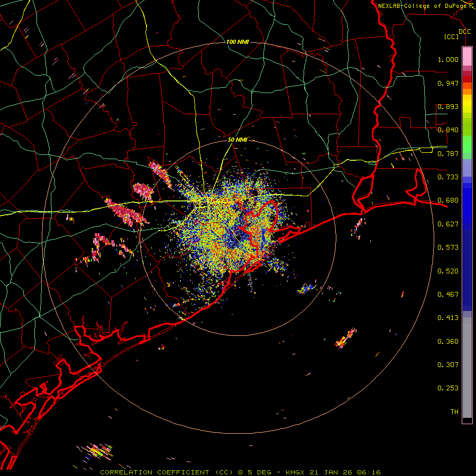
Task: Pick the lavender legend color segment
Action: click(x=467, y=168)
